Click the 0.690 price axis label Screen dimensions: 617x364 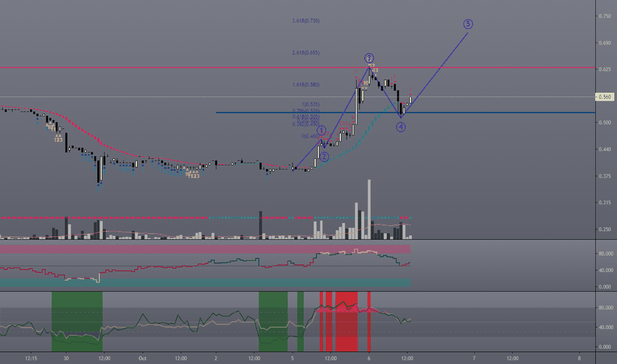pos(605,42)
